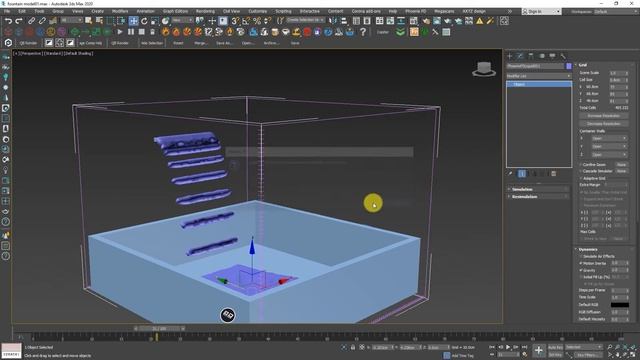This screenshot has width=640, height=360.
Task: Click the Phoenix FD help question mark icon
Action: click(x=363, y=32)
